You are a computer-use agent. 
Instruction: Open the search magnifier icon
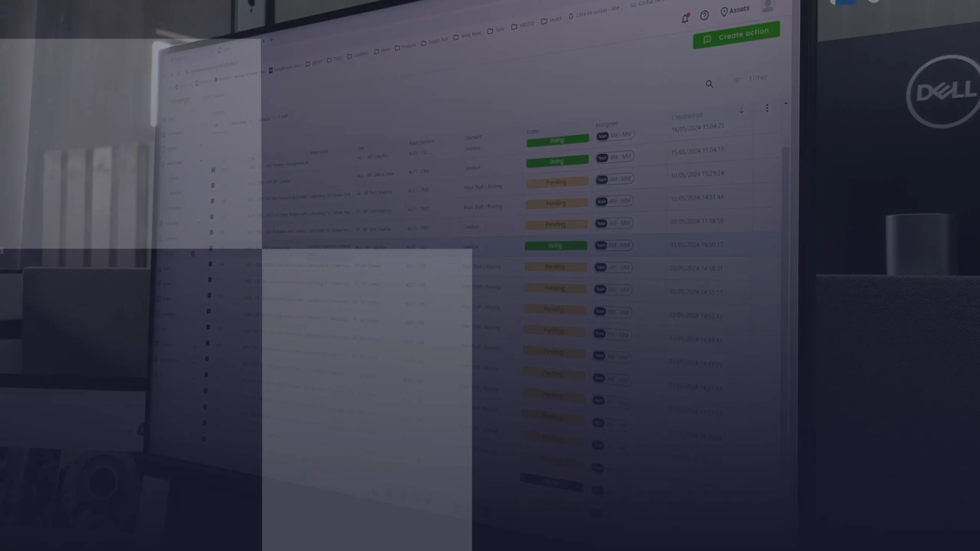pyautogui.click(x=709, y=84)
